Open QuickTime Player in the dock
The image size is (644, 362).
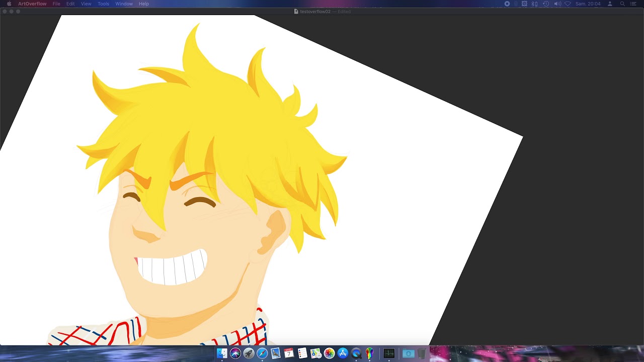coord(356,353)
